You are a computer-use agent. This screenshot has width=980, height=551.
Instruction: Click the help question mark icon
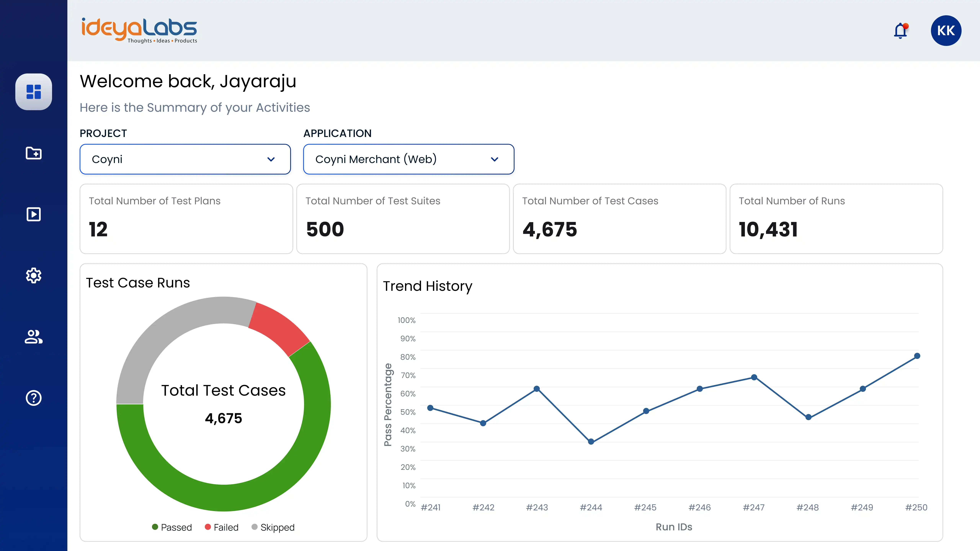pos(33,398)
